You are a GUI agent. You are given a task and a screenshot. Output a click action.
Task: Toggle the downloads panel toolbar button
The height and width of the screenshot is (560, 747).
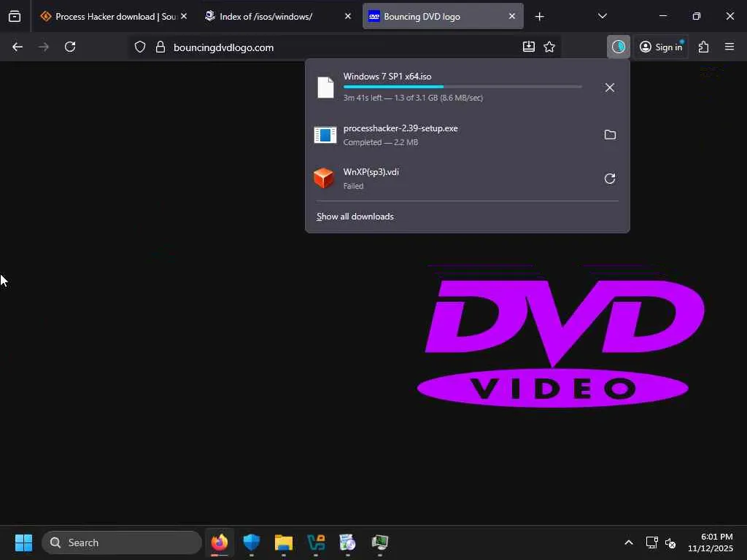(x=619, y=47)
